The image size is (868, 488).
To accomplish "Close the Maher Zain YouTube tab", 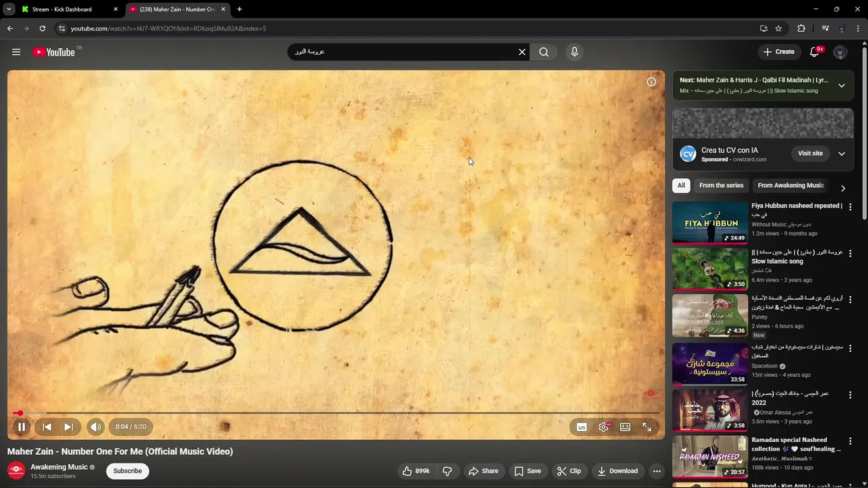I will click(223, 9).
